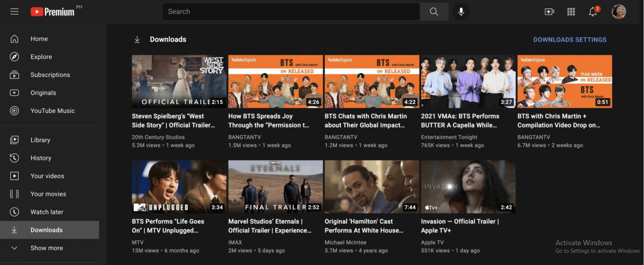Viewport: 644px width, 265px height.
Task: Click the Your videos icon
Action: point(15,176)
